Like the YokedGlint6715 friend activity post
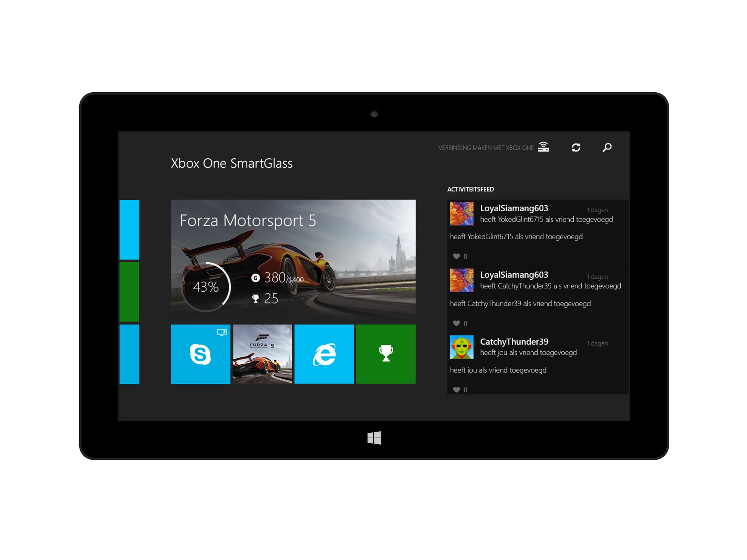The height and width of the screenshot is (560, 747). [456, 256]
